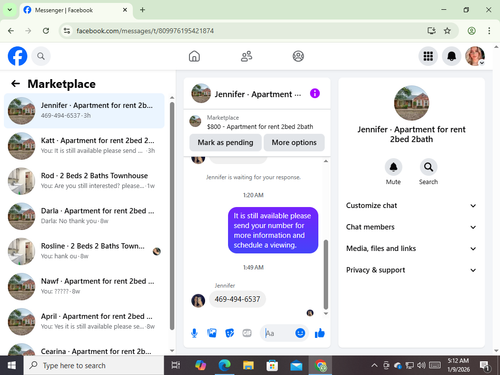
Task: Open the Notifications bell in the header
Action: coord(451,56)
